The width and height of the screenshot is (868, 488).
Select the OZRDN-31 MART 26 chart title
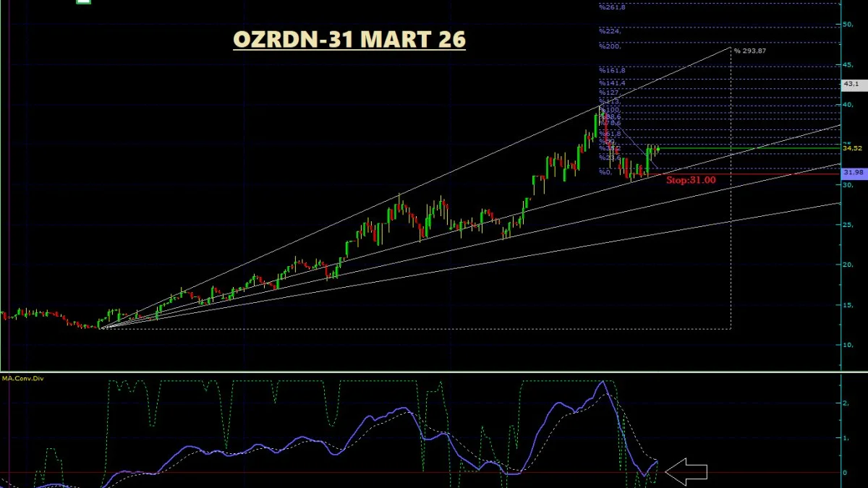[x=349, y=39]
